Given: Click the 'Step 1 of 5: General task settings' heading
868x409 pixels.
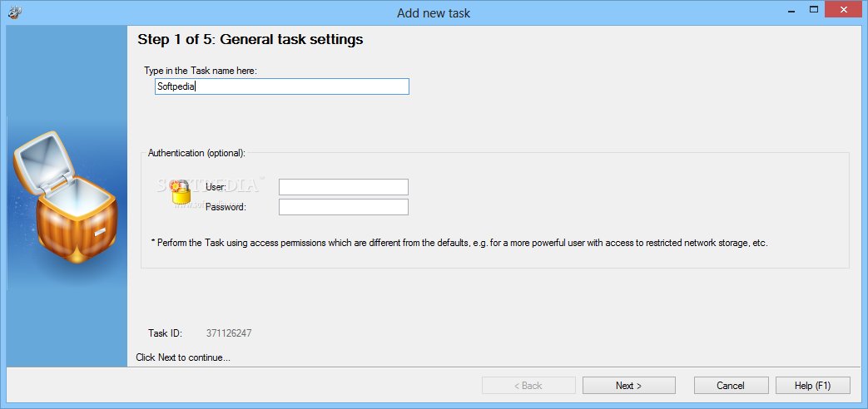Looking at the screenshot, I should [x=250, y=39].
